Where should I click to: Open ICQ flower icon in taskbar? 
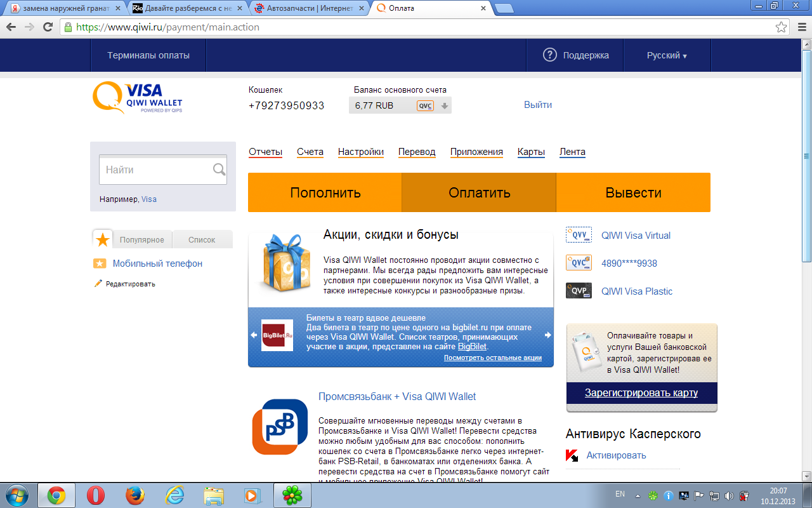point(292,495)
